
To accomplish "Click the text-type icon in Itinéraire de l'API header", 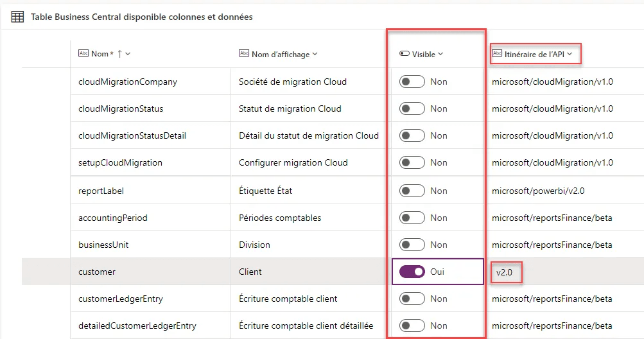I will [x=496, y=54].
